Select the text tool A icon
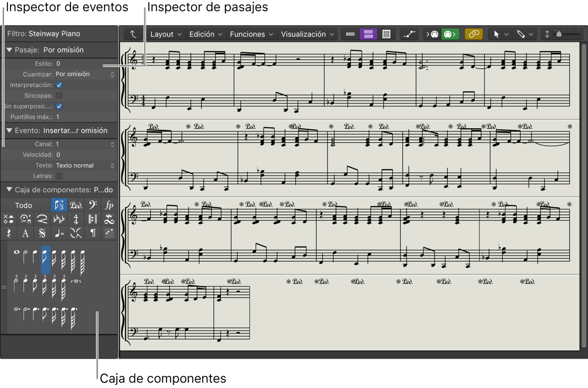 tap(25, 234)
